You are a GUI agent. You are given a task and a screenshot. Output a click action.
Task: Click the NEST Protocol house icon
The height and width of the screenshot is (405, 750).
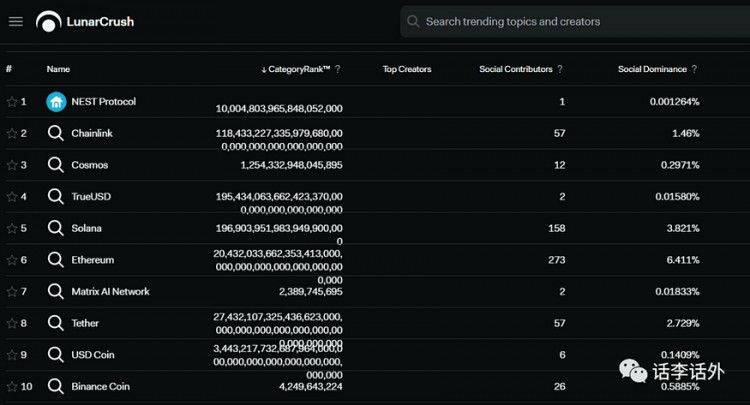[56, 102]
